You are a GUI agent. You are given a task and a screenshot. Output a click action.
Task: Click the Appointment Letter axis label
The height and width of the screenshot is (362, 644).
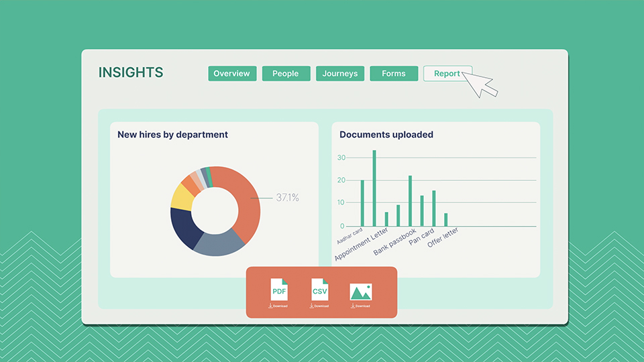point(361,245)
